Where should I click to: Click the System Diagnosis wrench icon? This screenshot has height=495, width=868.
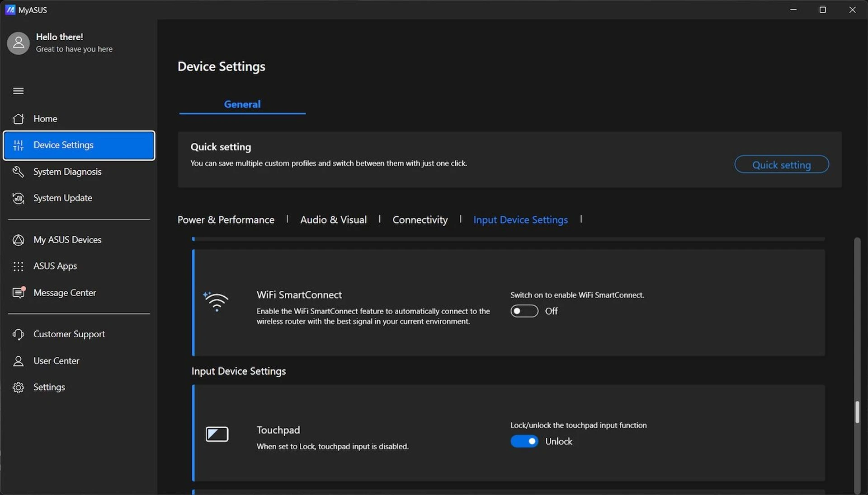[19, 172]
